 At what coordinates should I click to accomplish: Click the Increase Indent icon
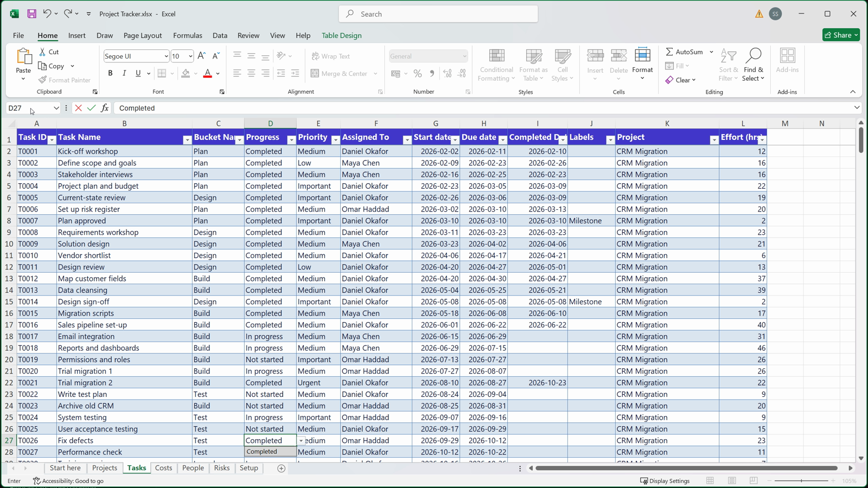295,73
